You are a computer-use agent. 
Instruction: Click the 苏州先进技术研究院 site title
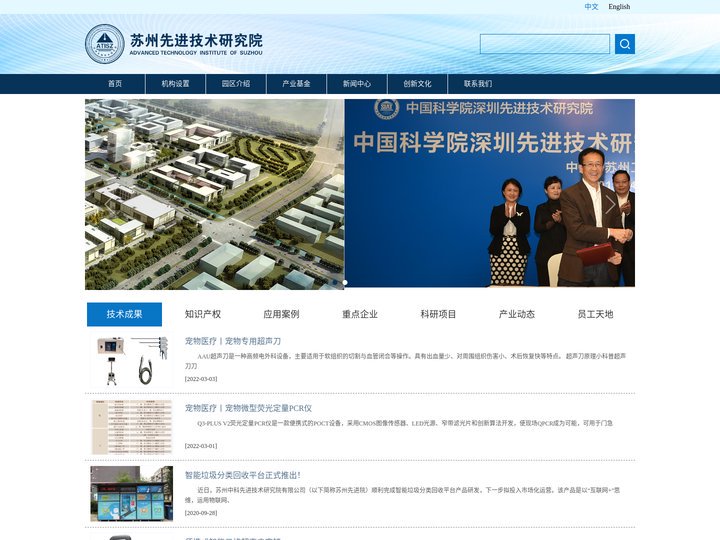(196, 40)
